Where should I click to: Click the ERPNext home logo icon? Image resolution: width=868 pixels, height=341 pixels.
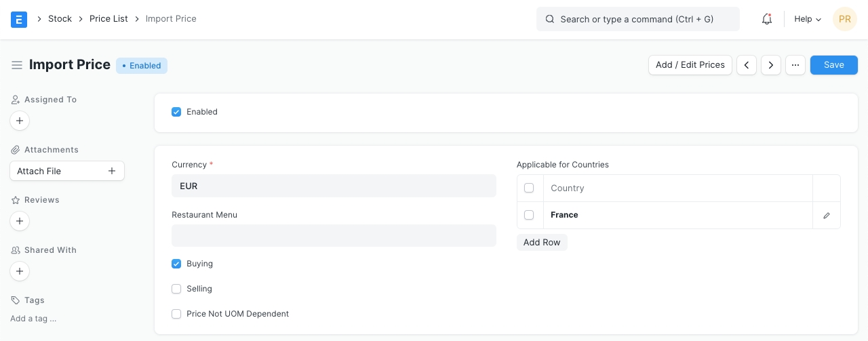pyautogui.click(x=19, y=19)
